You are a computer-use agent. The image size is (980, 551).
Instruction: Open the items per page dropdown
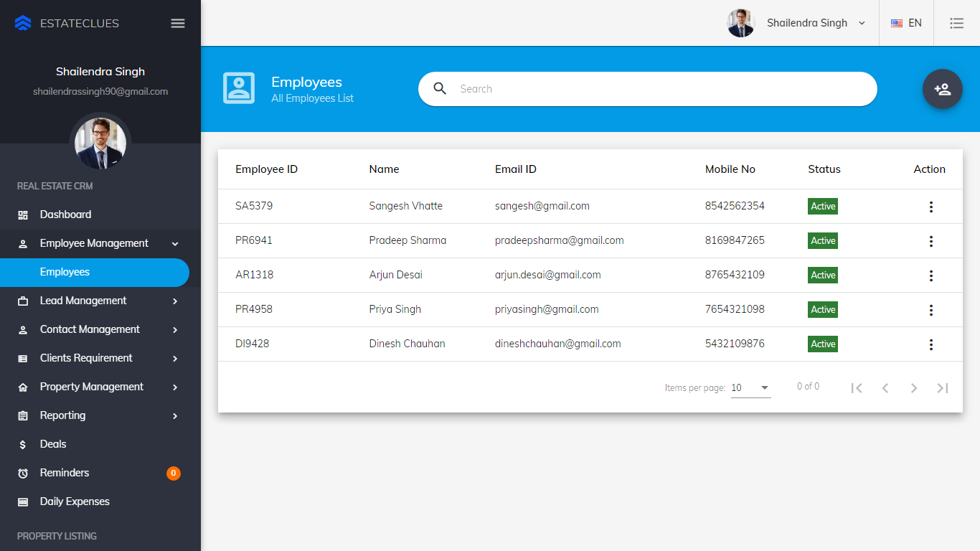tap(750, 388)
